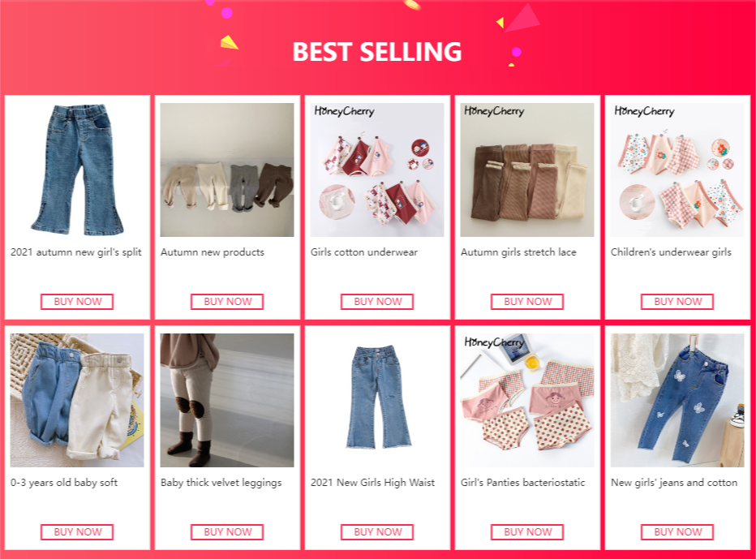Buy the Children's underwear girls item
756x559 pixels.
click(677, 302)
